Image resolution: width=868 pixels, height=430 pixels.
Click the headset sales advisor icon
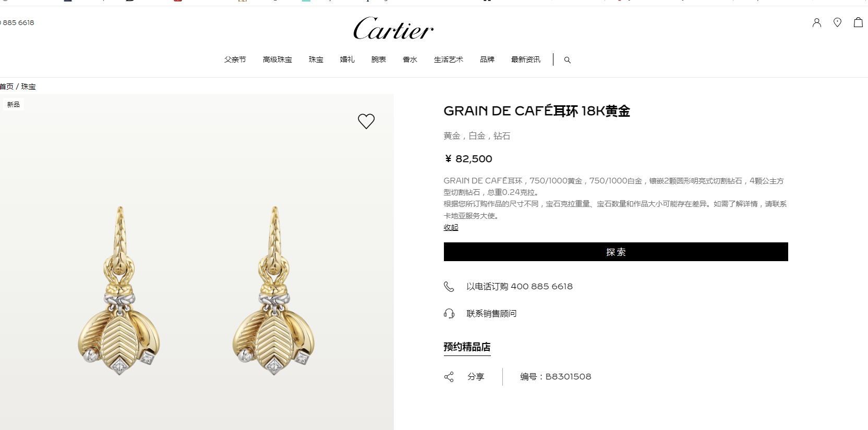coord(449,313)
